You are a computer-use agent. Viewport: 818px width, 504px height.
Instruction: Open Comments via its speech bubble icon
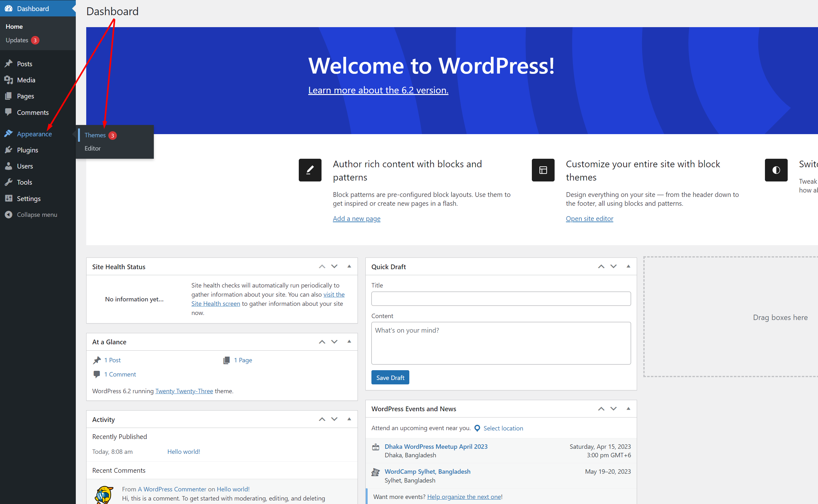click(x=9, y=112)
